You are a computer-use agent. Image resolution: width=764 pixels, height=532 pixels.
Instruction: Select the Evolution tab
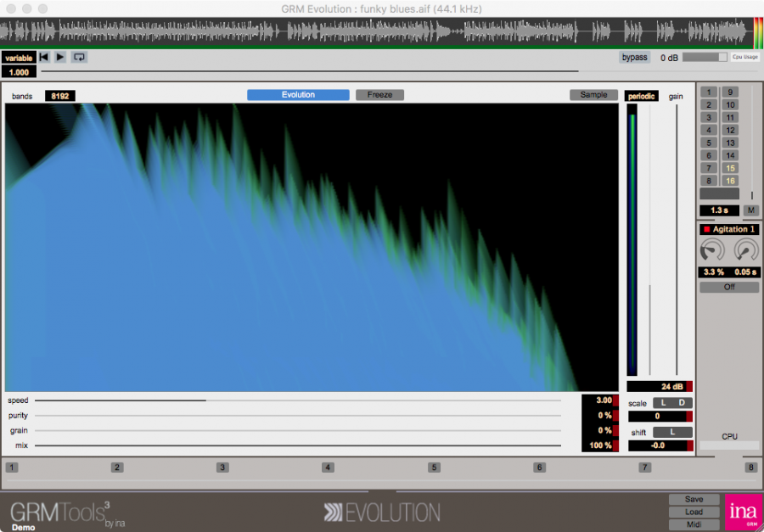point(298,95)
